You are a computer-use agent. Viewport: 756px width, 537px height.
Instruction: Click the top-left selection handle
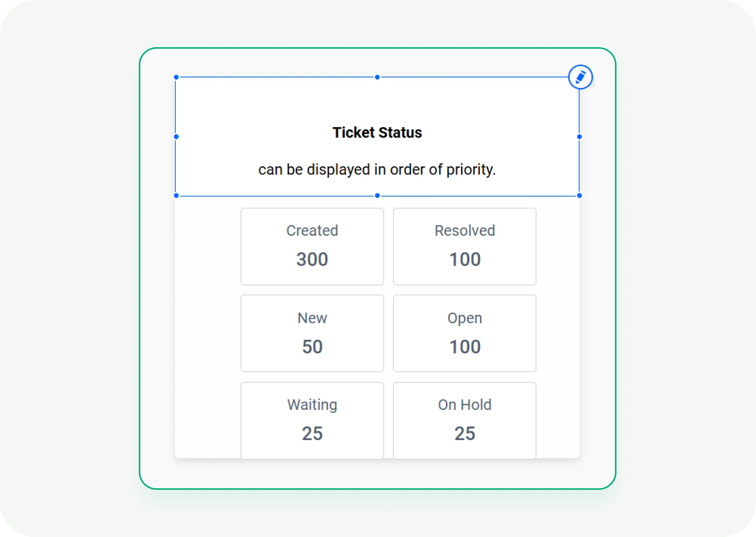point(176,77)
